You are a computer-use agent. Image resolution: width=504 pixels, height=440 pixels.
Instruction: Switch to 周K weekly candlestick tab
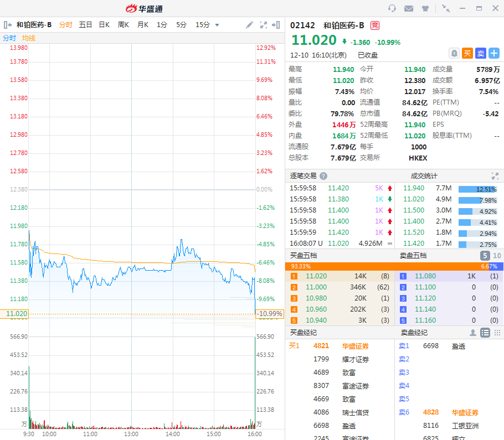tap(124, 25)
